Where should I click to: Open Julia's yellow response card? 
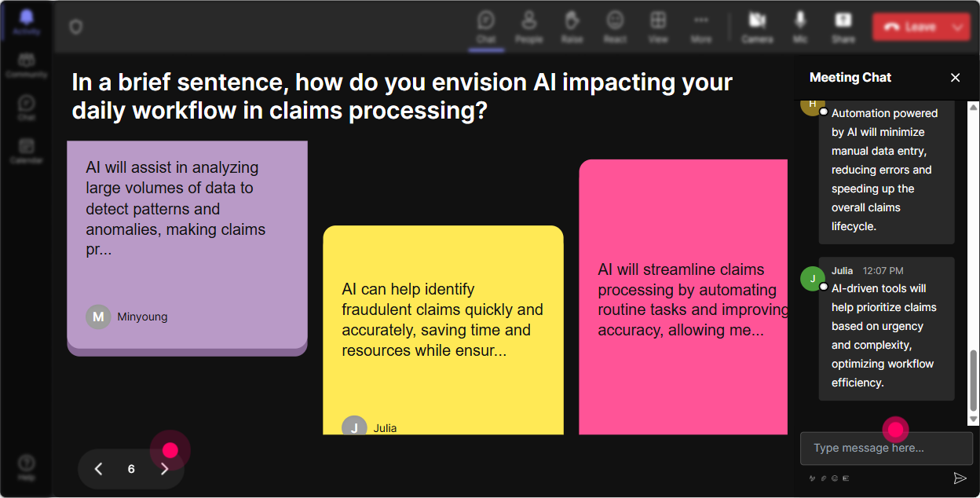tap(443, 330)
